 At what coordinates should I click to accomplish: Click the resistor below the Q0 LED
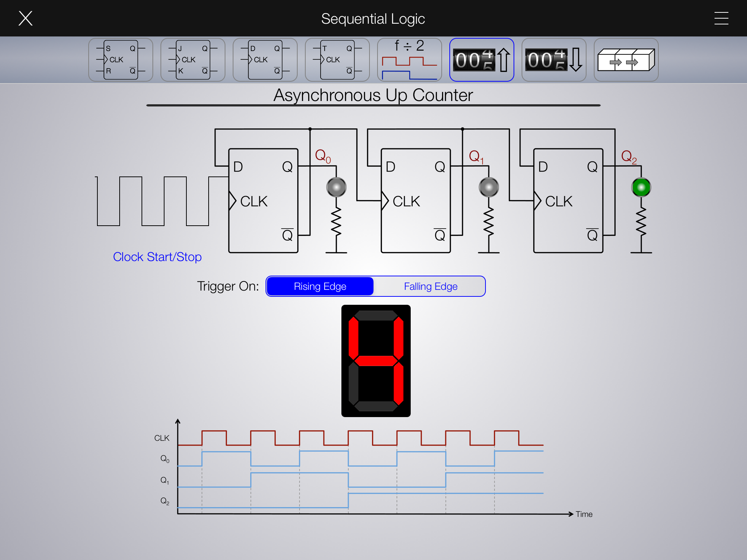tap(336, 222)
